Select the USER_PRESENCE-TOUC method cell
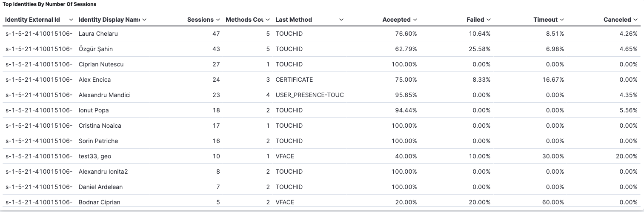 [309, 95]
